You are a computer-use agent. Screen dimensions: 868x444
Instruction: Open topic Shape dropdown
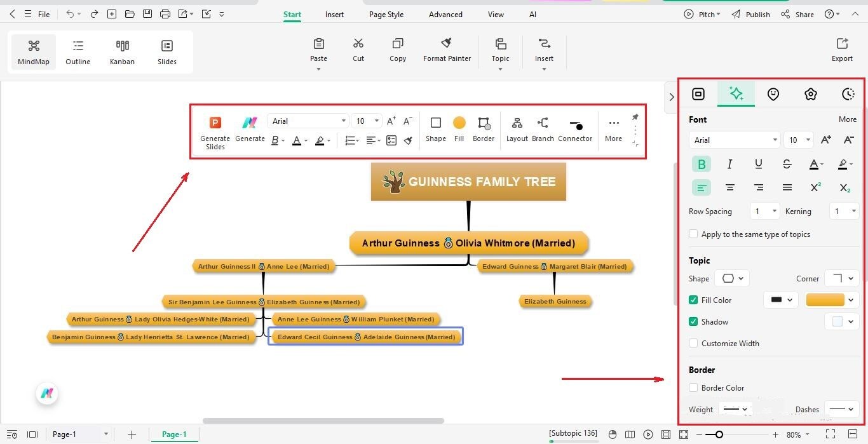tap(732, 279)
